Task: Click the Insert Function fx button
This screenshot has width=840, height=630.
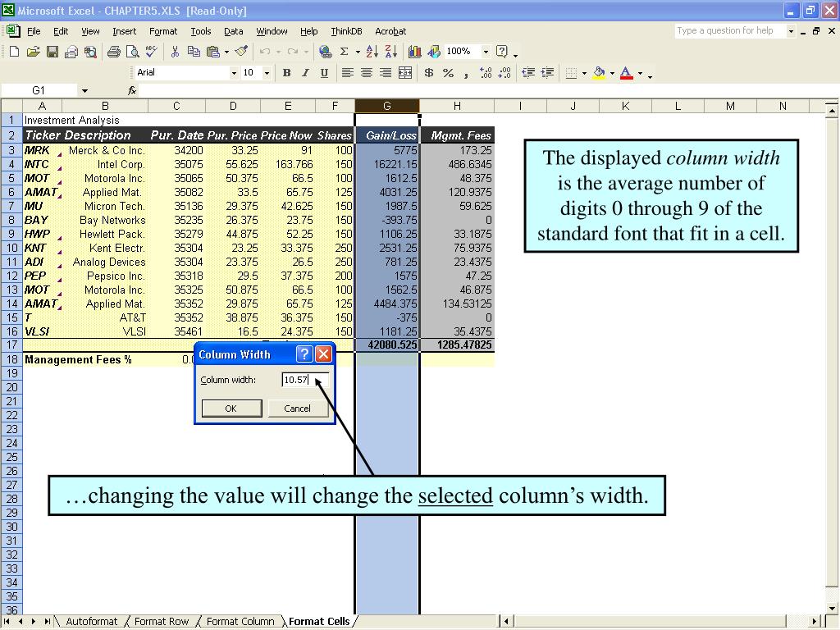Action: 132,90
